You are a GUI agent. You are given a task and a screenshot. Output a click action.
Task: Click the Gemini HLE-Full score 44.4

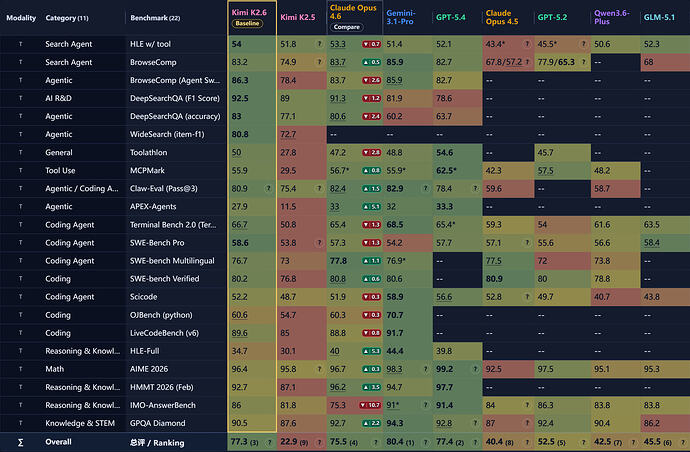pos(395,351)
